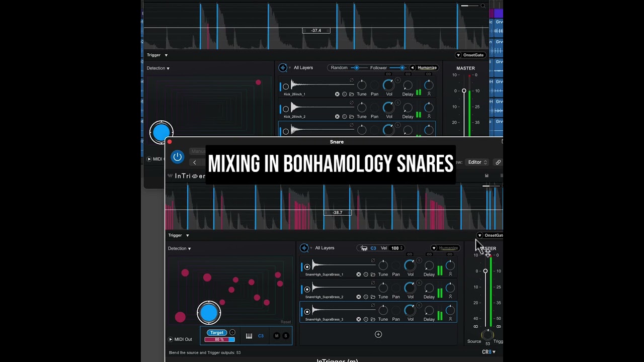Click the layer audition icon beside All Layers in Snare
The image size is (644, 362).
(304, 248)
